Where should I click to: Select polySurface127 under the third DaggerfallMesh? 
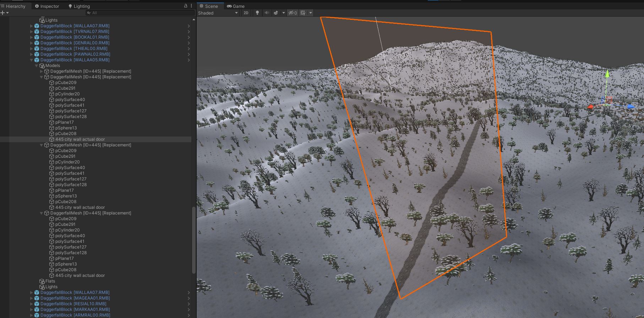pyautogui.click(x=71, y=179)
